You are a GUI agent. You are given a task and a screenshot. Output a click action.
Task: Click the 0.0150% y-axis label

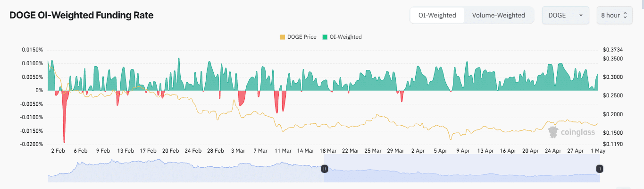pos(33,50)
